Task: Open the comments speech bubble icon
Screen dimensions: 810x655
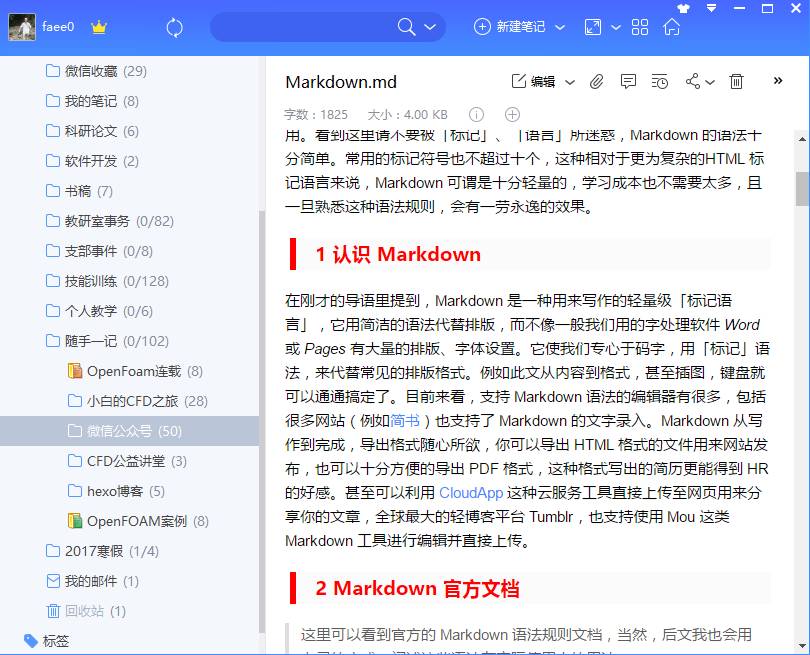Action: (x=628, y=82)
